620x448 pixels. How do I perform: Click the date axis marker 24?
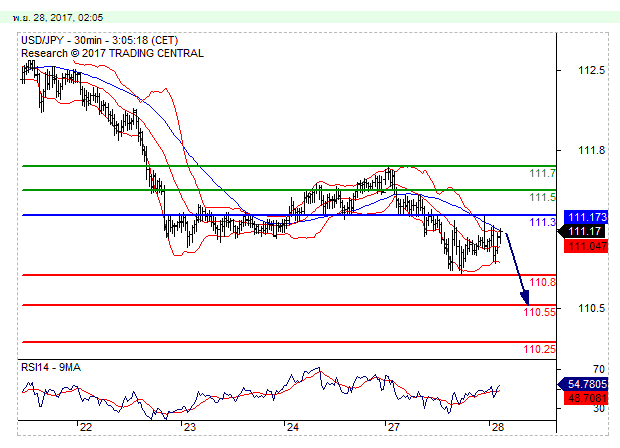point(293,427)
